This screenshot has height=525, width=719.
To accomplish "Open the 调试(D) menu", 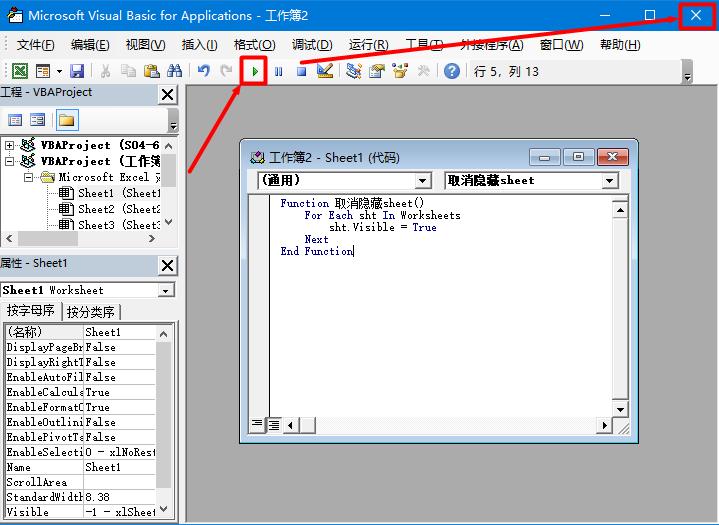I will [x=312, y=45].
